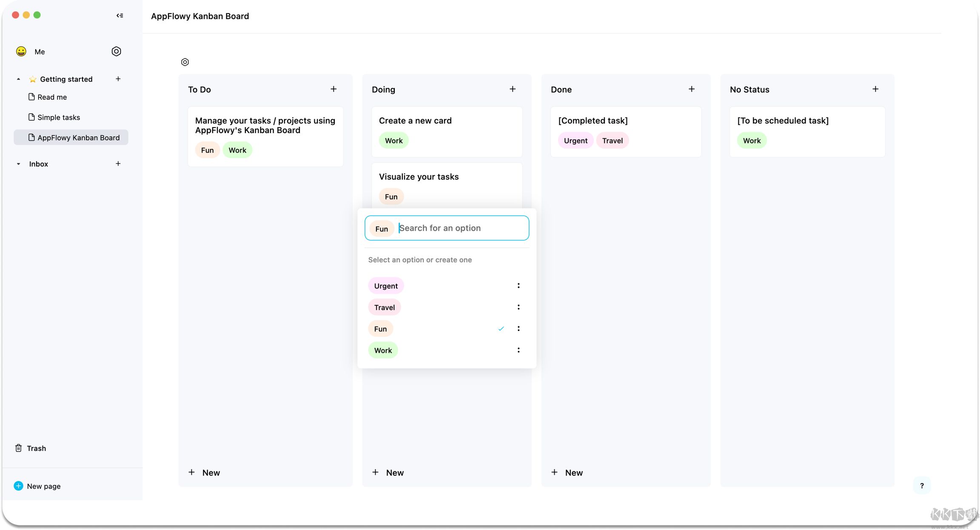The image size is (980, 530).
Task: Toggle the Urgent option in dropdown
Action: [386, 286]
